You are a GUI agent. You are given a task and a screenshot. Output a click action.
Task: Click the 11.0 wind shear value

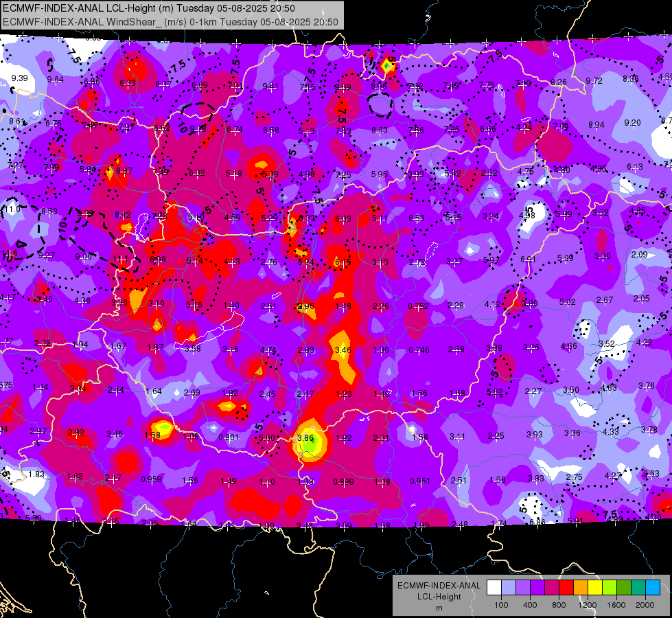tap(12, 209)
